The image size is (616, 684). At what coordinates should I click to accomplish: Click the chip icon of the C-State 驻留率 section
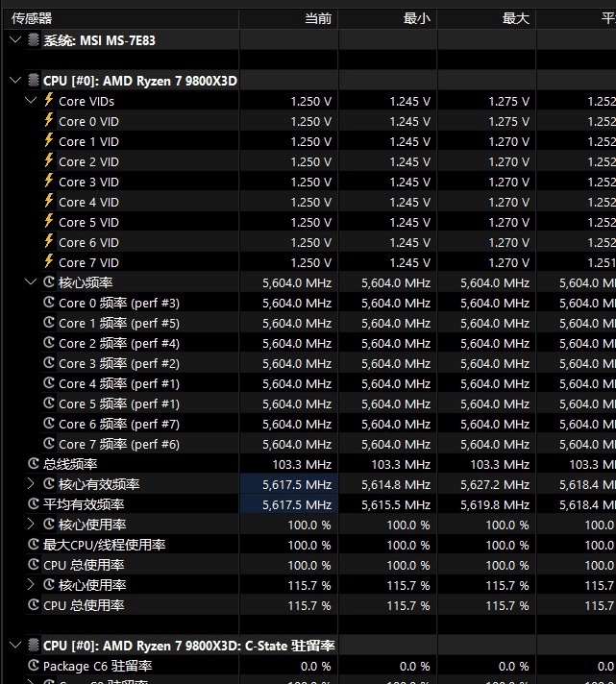(34, 645)
